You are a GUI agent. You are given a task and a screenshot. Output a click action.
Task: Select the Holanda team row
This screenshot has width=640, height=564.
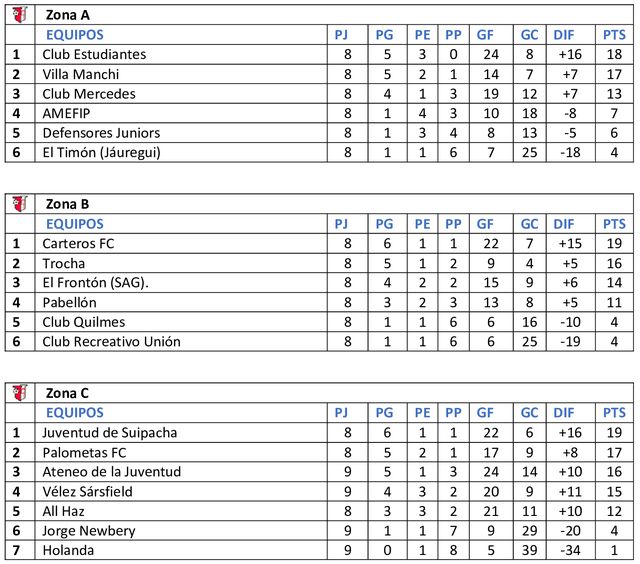(x=319, y=550)
